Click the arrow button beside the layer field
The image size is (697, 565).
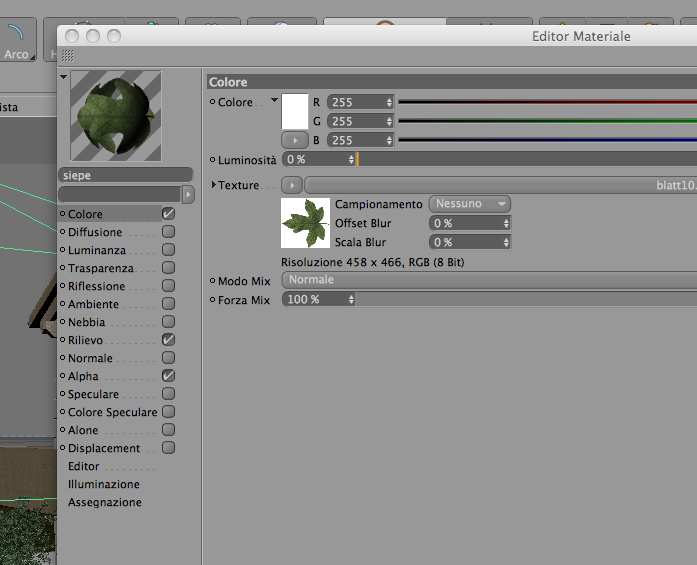[188, 194]
